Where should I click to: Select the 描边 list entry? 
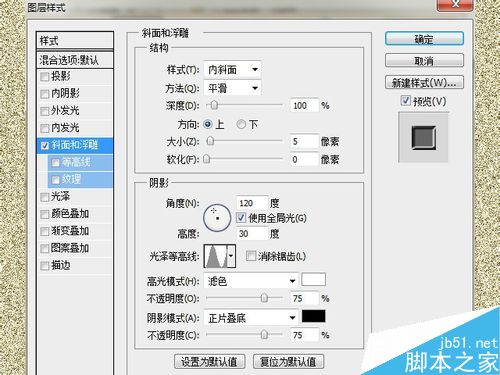(x=75, y=266)
